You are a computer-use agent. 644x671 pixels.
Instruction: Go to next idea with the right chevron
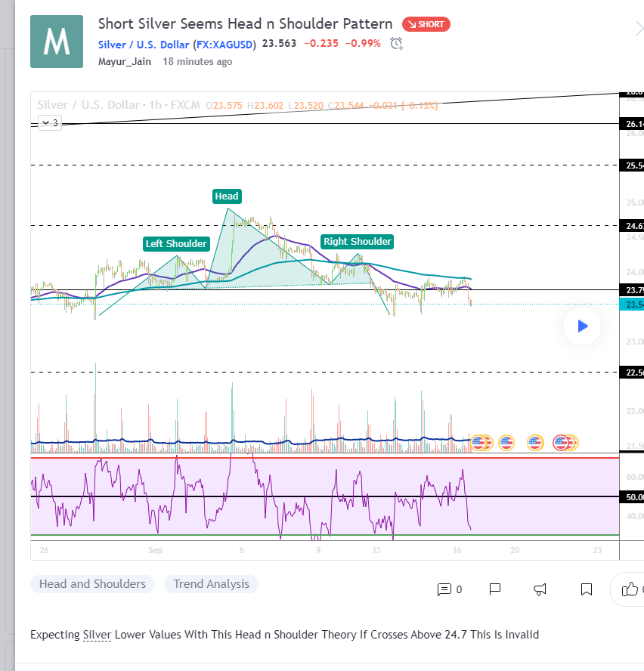point(639,29)
